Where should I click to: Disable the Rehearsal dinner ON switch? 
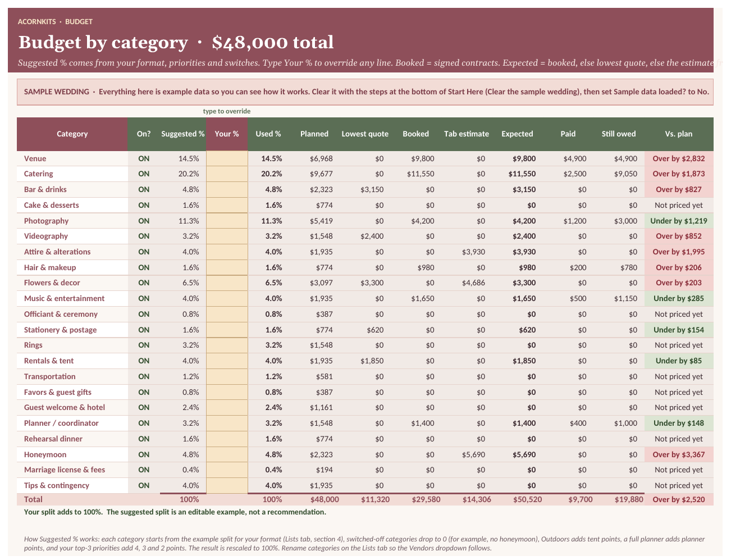pos(144,439)
